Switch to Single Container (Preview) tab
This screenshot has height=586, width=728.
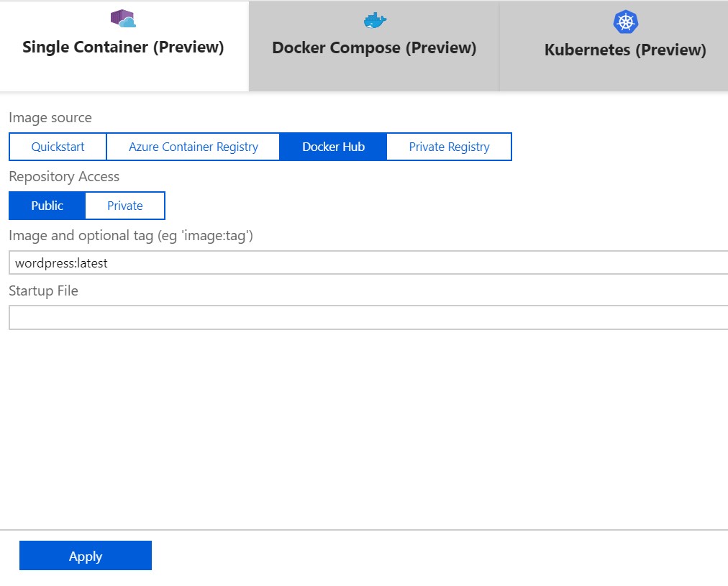(x=124, y=47)
